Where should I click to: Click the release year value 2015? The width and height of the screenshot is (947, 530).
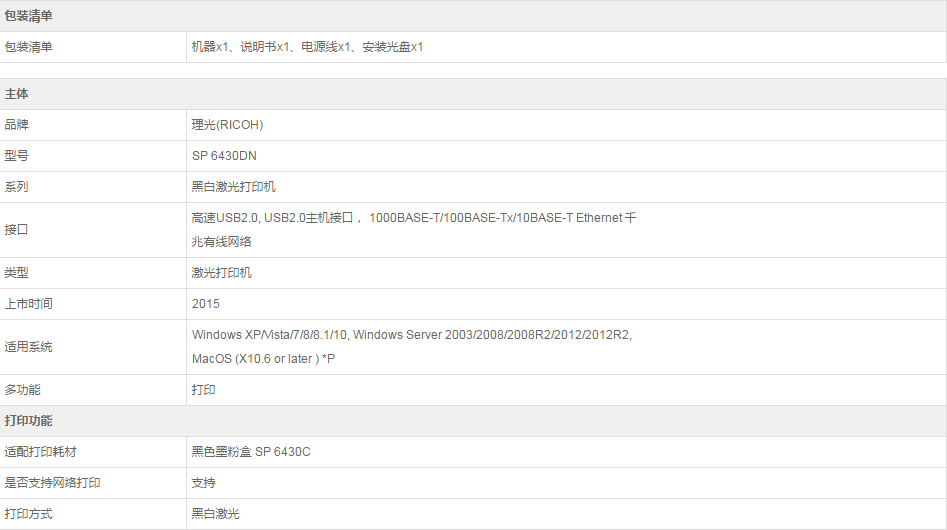point(206,304)
